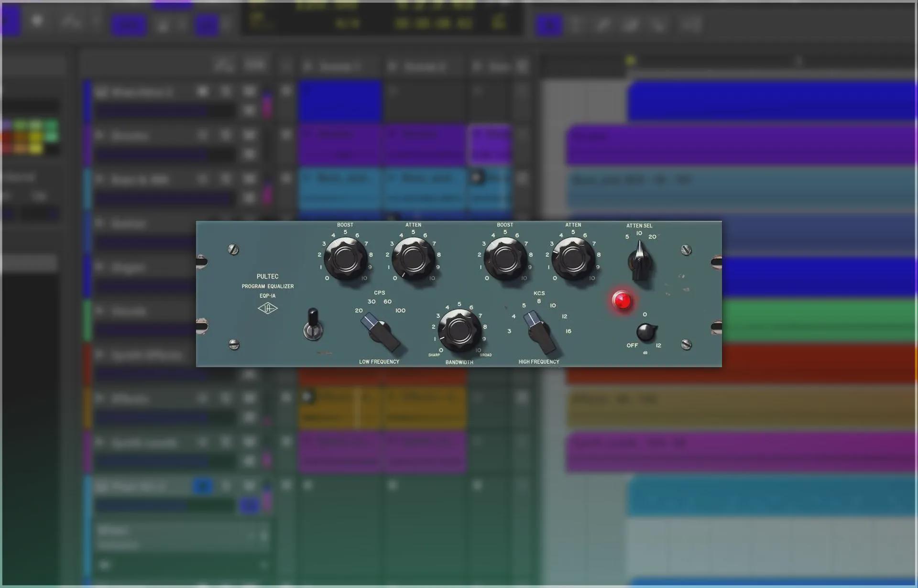The height and width of the screenshot is (588, 918).
Task: Select 20 on the CPS scale
Action: point(359,310)
